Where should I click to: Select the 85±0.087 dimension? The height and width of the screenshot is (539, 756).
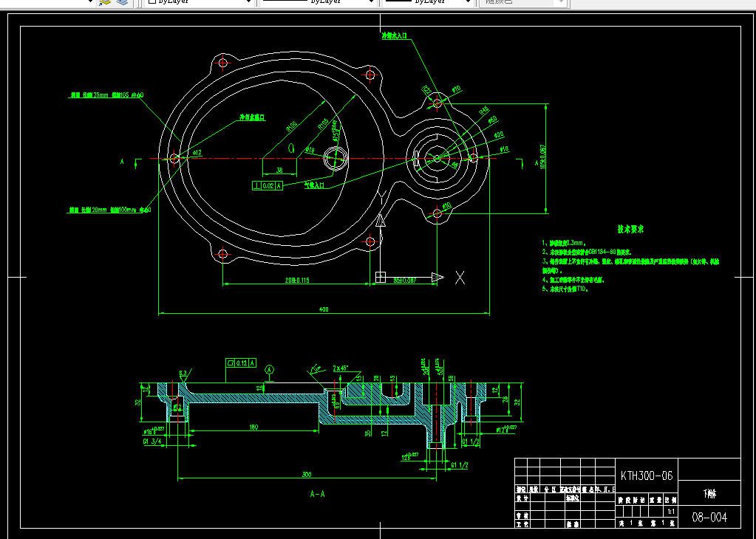pos(404,280)
